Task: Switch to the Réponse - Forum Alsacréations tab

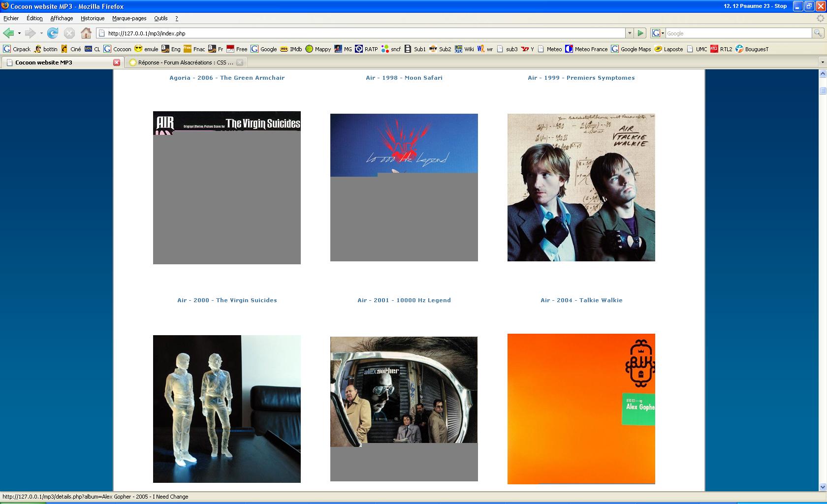Action: coord(185,63)
